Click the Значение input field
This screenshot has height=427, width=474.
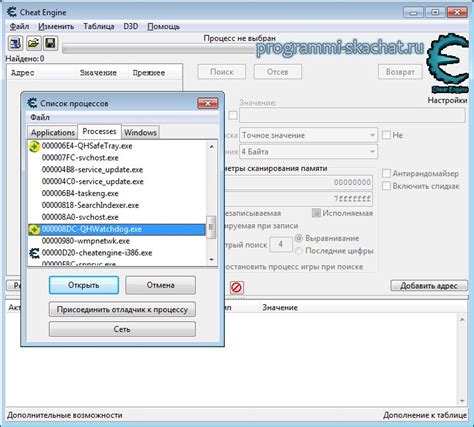352,116
